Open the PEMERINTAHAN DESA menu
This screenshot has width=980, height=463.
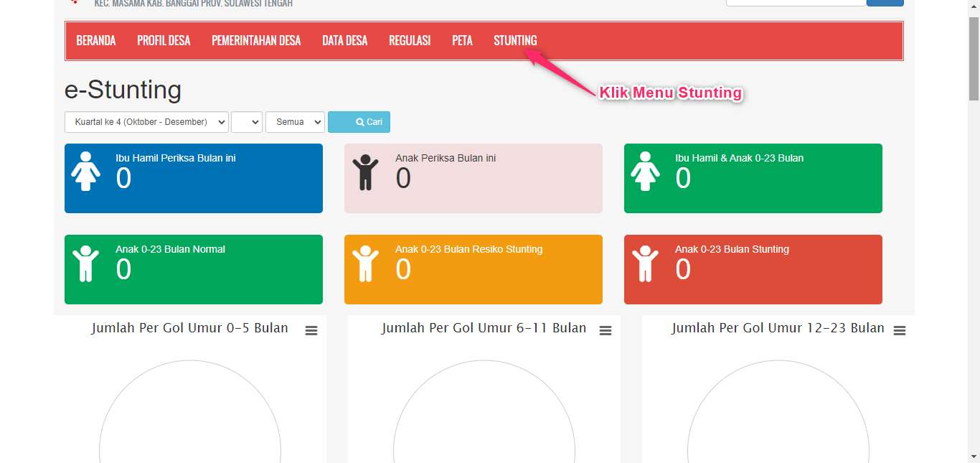point(256,41)
